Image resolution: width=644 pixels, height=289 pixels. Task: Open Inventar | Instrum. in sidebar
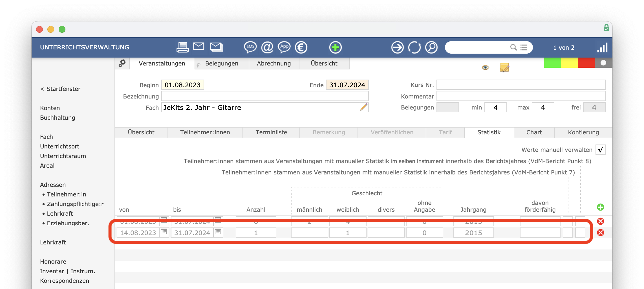coord(67,271)
